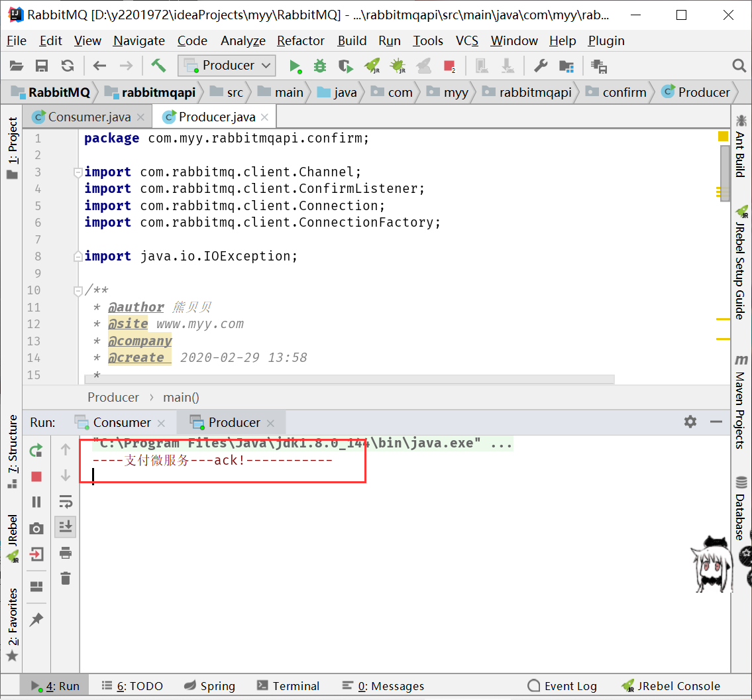
Task: Click the Exit process arrow icon
Action: pyautogui.click(x=36, y=554)
